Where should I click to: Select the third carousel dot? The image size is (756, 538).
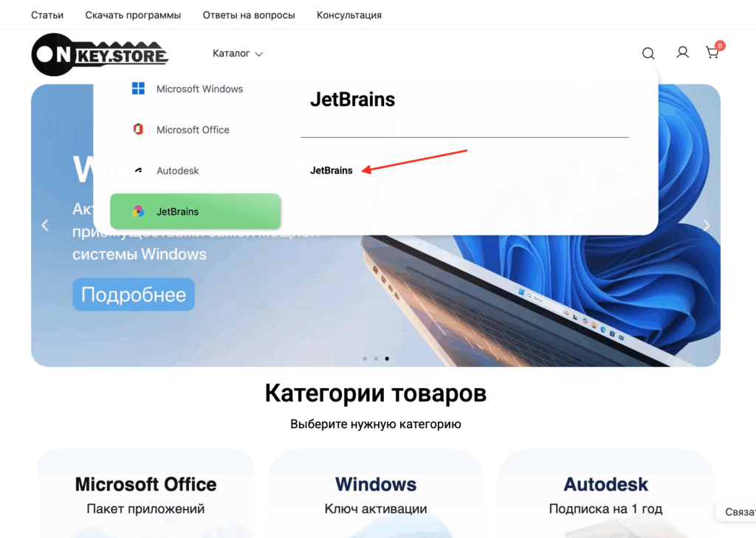[387, 359]
